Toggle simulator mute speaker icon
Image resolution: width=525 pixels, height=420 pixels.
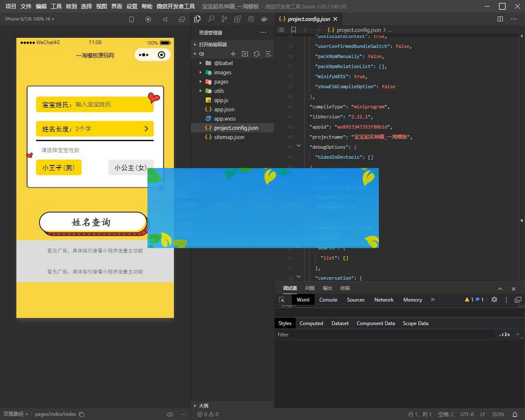coord(165,19)
